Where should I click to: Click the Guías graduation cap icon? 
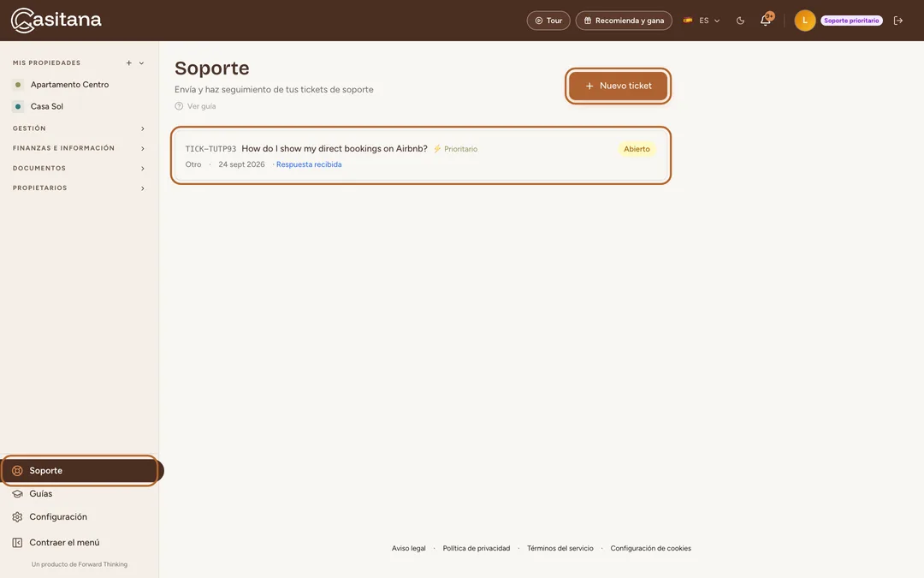click(x=18, y=494)
